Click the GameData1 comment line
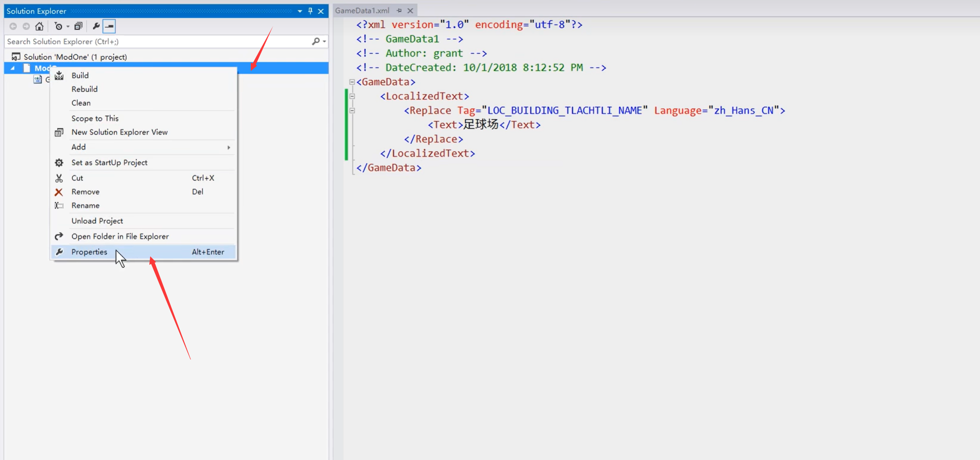The width and height of the screenshot is (980, 460). pyautogui.click(x=410, y=39)
